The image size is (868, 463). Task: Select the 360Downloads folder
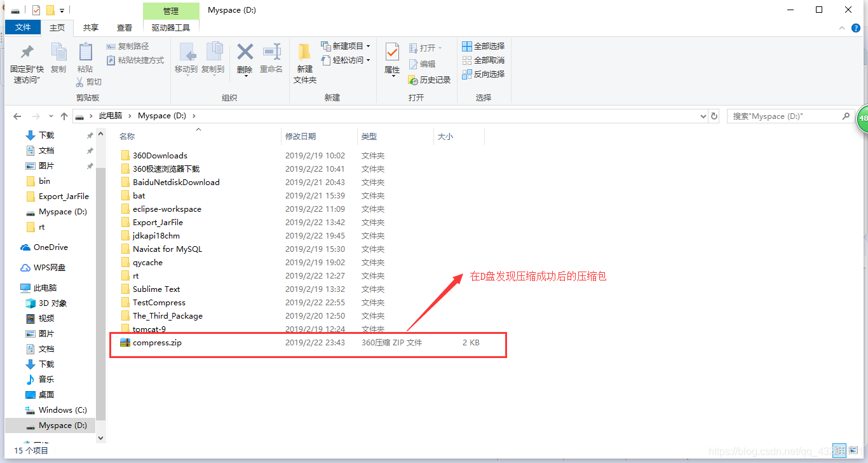(160, 155)
